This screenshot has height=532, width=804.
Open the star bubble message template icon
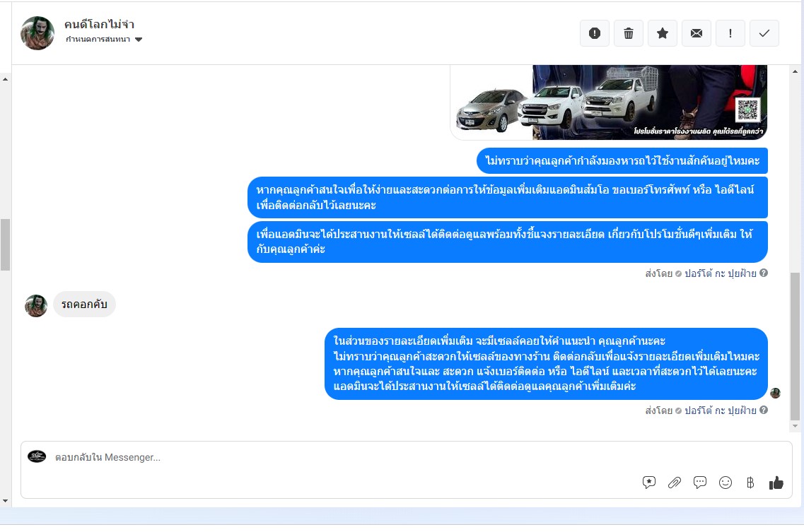pos(648,483)
